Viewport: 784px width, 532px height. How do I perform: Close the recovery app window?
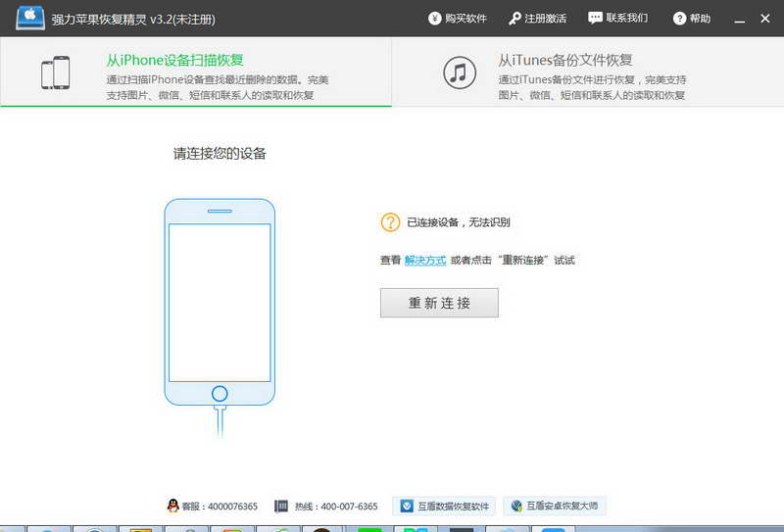pos(765,19)
